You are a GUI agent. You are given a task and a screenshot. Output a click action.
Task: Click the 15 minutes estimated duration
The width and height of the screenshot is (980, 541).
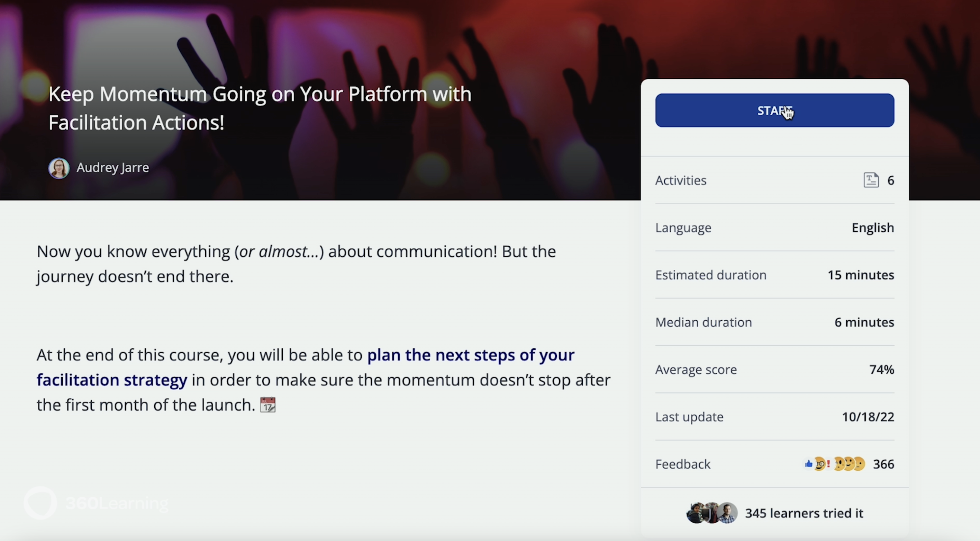pos(861,275)
